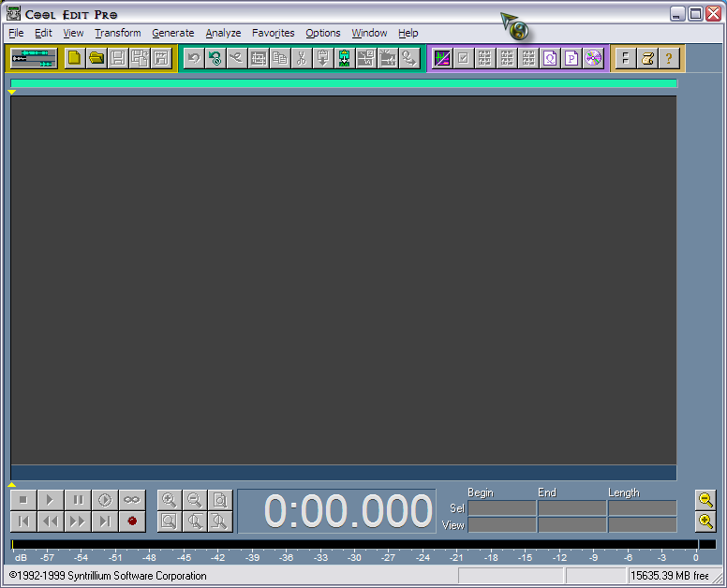The image size is (727, 588).
Task: Click the Play transport button
Action: (50, 500)
